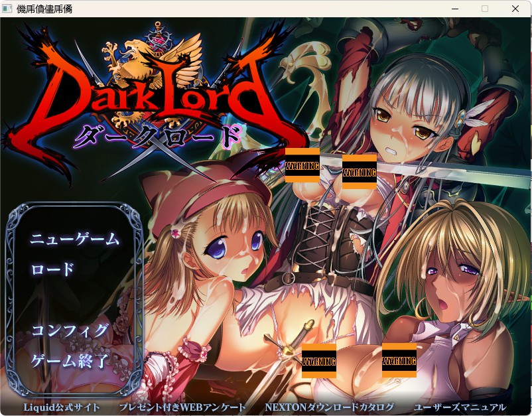Click the application icon in the title bar
The image size is (532, 416).
pos(7,9)
